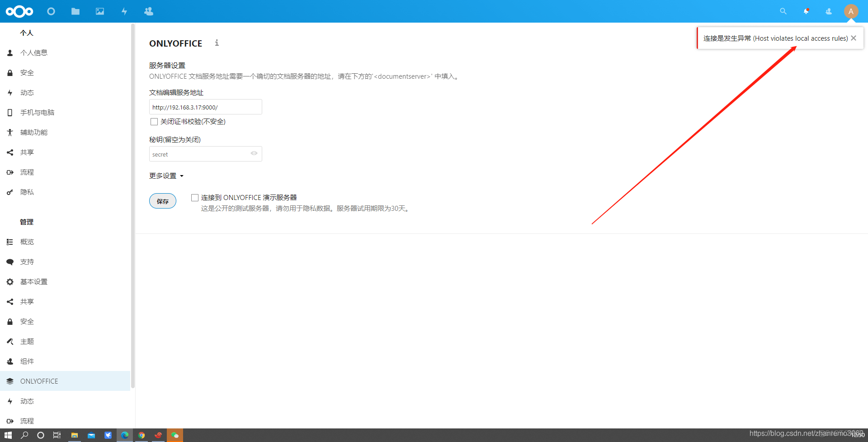Open Windows taskbar search
868x442 pixels.
24,435
